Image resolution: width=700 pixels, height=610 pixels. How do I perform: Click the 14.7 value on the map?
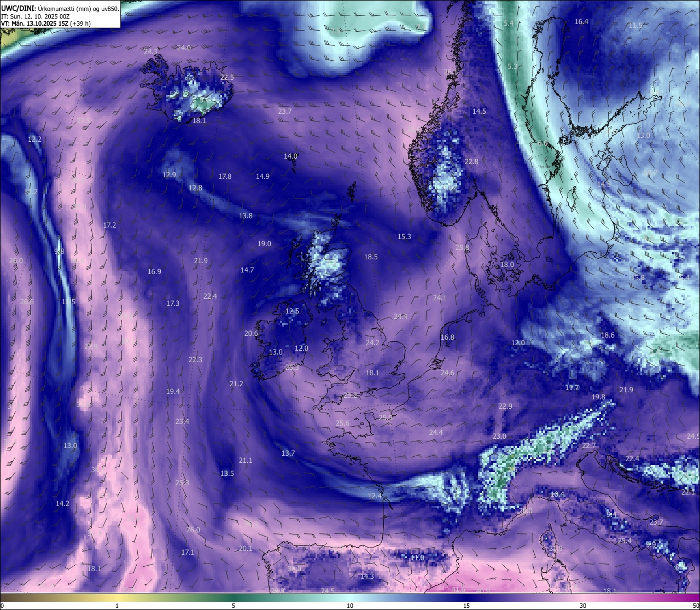tap(247, 270)
